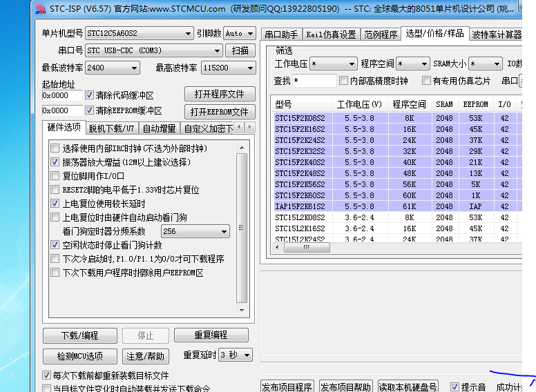Click 注意/帮助 help button

(x=146, y=357)
